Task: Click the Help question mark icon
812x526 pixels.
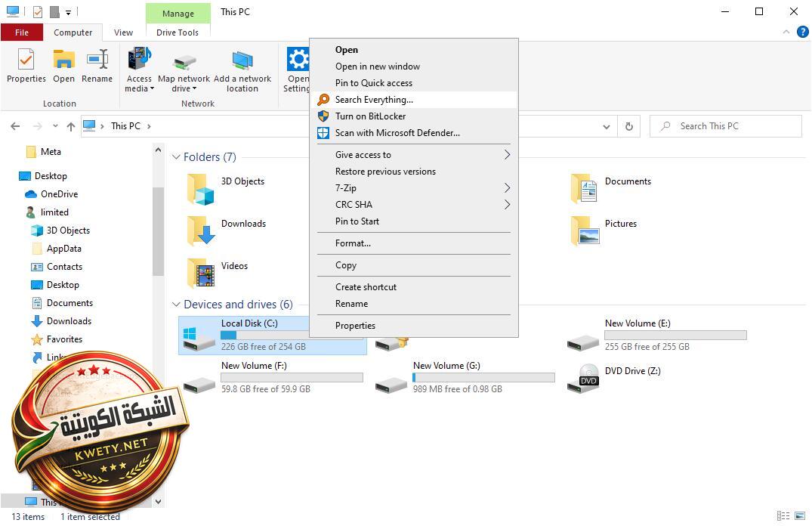Action: (803, 32)
